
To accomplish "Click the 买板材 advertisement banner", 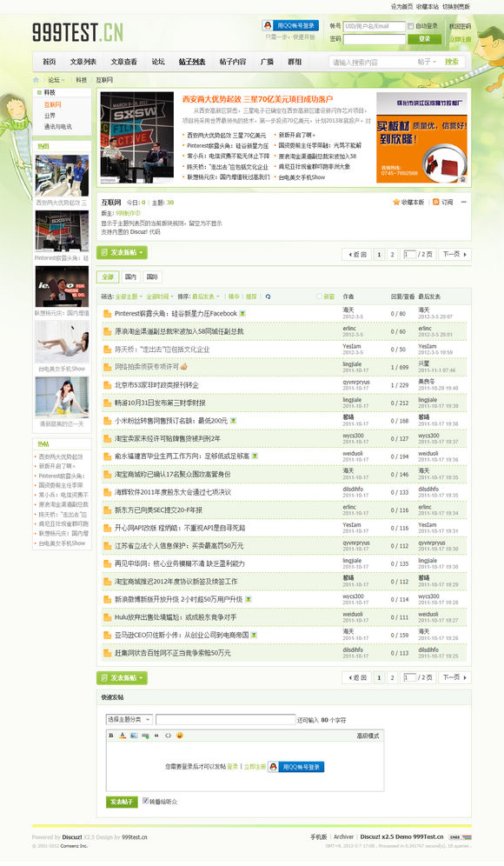I will pyautogui.click(x=421, y=138).
